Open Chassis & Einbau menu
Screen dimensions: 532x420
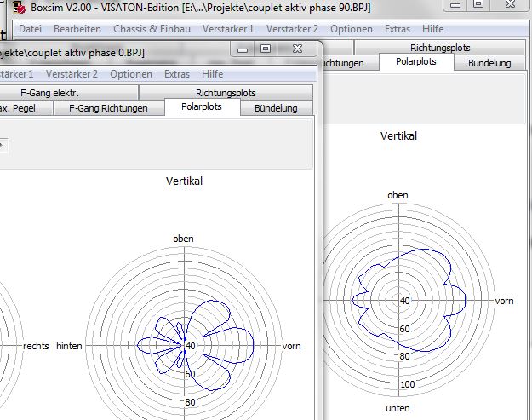pyautogui.click(x=152, y=29)
